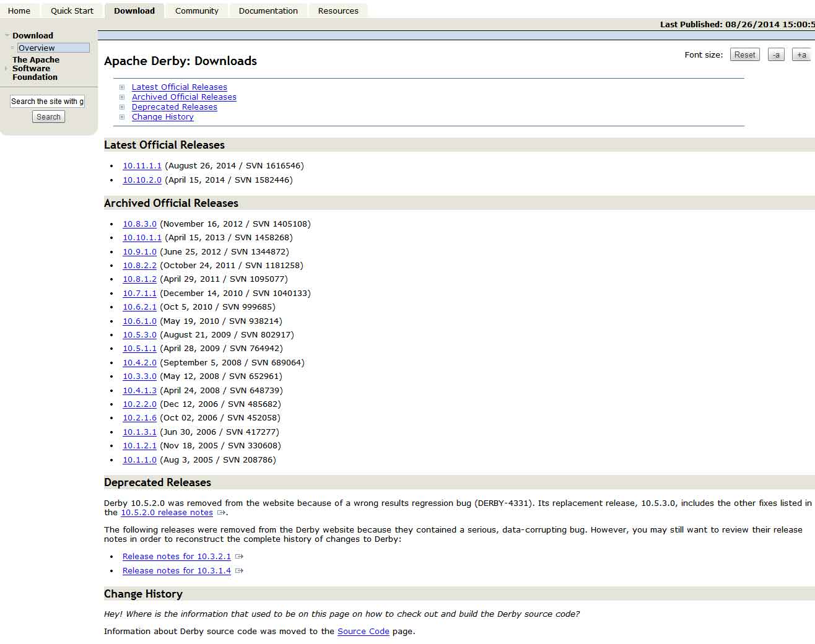Open the Source Code page link
Screen dimensions: 815x644
(x=363, y=632)
